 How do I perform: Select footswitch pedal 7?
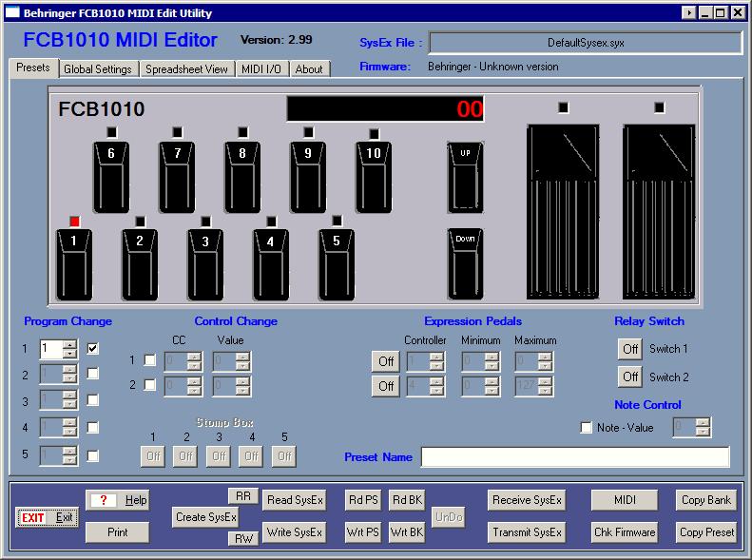[177, 177]
